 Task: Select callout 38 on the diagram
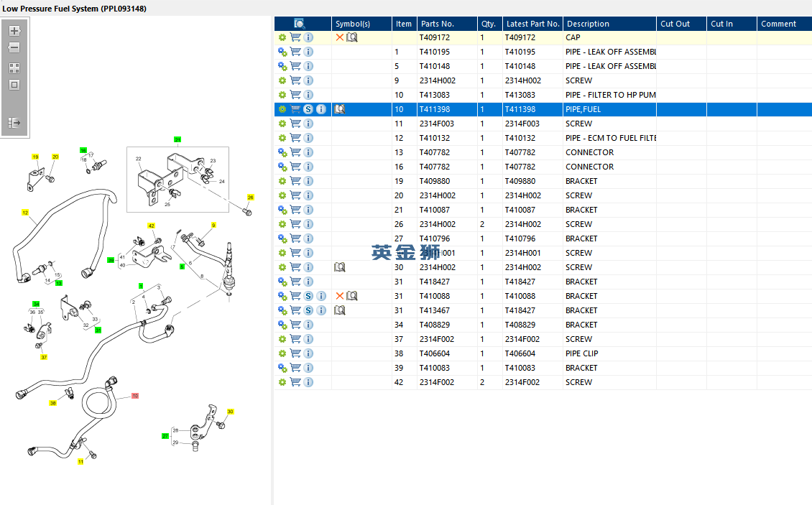click(53, 403)
